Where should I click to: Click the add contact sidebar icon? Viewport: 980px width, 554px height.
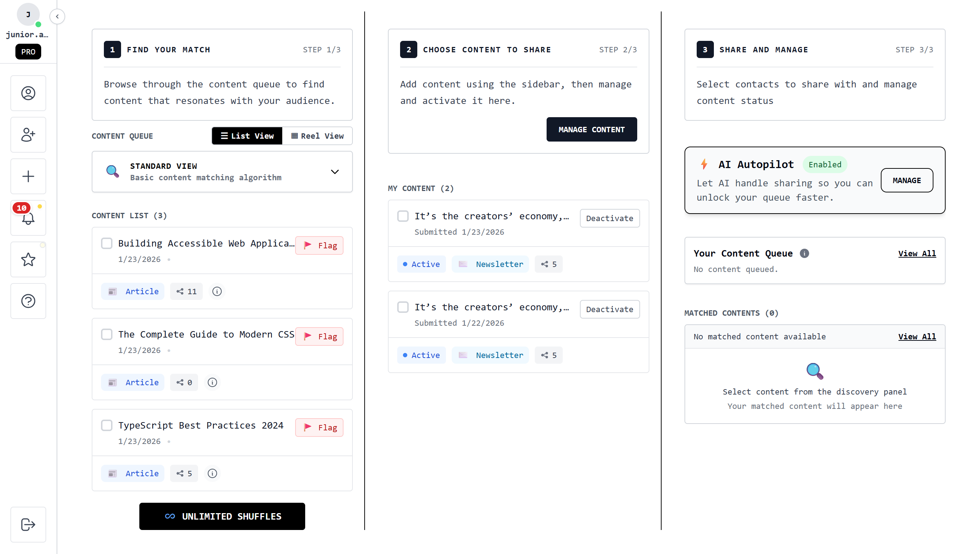coord(28,135)
